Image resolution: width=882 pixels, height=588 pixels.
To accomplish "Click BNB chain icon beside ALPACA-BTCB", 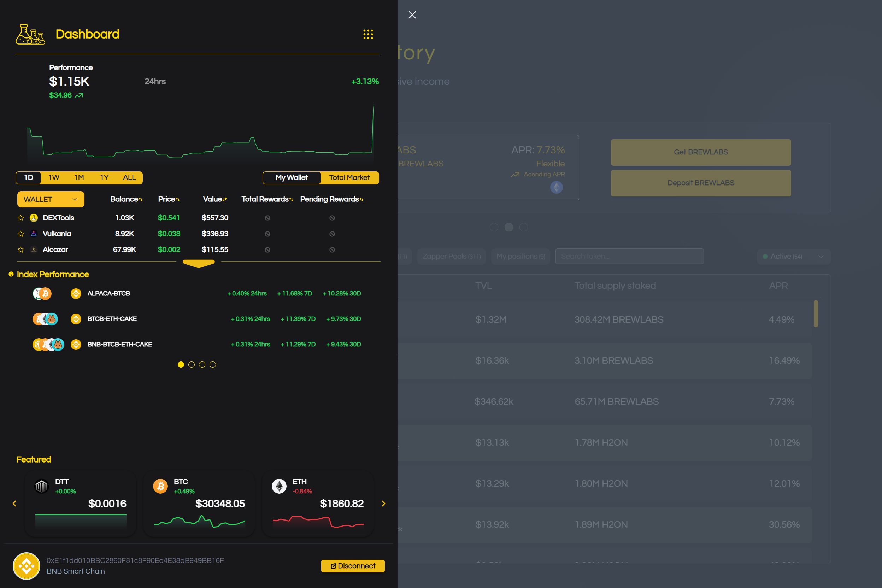I will (x=76, y=294).
